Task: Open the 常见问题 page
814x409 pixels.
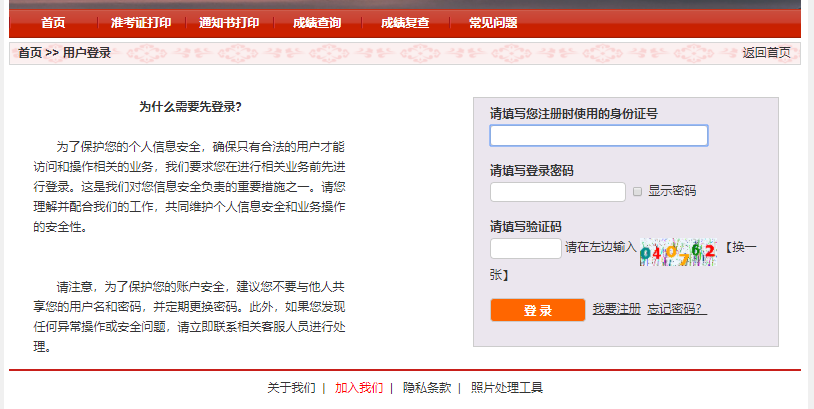Action: pos(493,23)
